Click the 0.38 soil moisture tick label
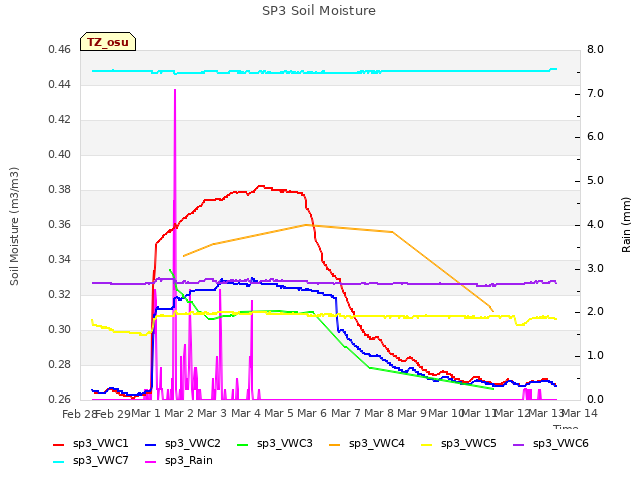The width and height of the screenshot is (640, 480). point(60,190)
